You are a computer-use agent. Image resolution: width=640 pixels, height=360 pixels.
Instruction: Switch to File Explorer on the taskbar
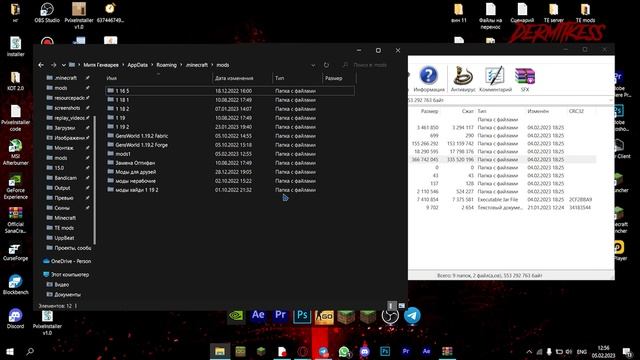click(x=220, y=351)
